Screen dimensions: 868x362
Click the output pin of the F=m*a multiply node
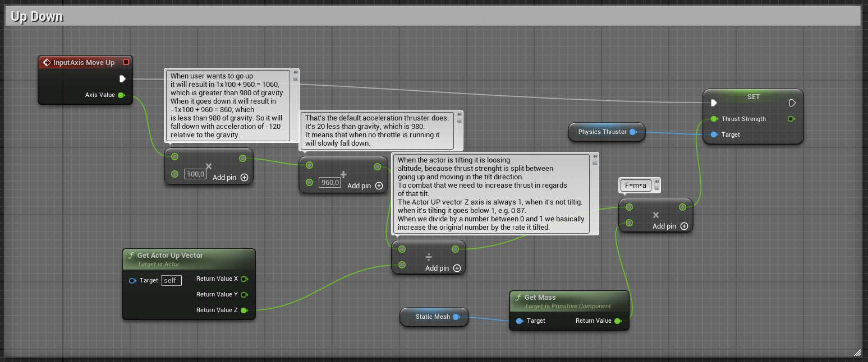[682, 207]
